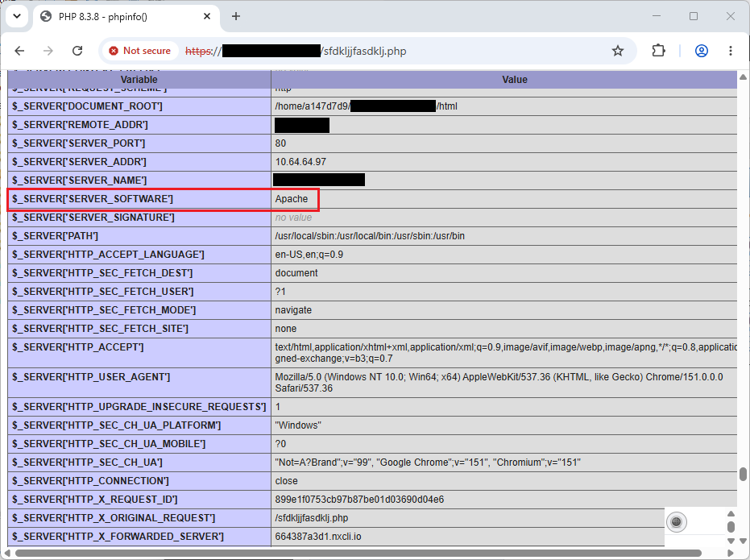
Task: Click the 'no value' text for SERVER_SIGNATURE
Action: click(293, 218)
